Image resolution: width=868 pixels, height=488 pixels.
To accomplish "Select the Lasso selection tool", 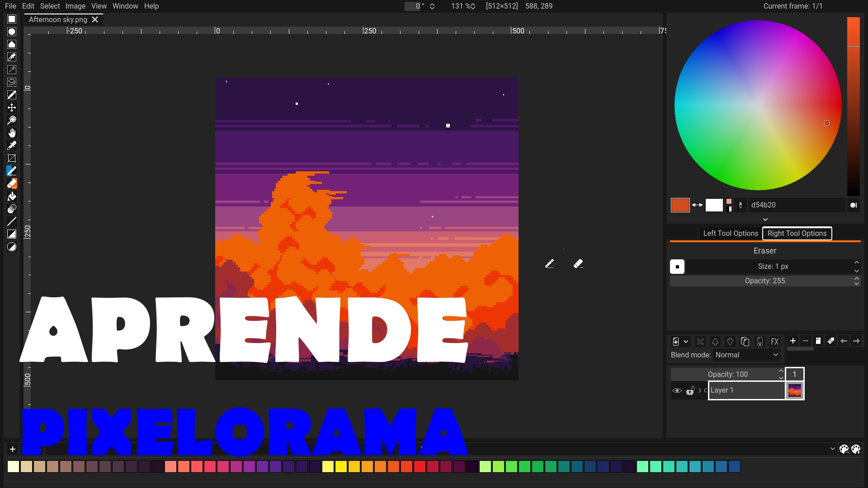I will (x=12, y=83).
